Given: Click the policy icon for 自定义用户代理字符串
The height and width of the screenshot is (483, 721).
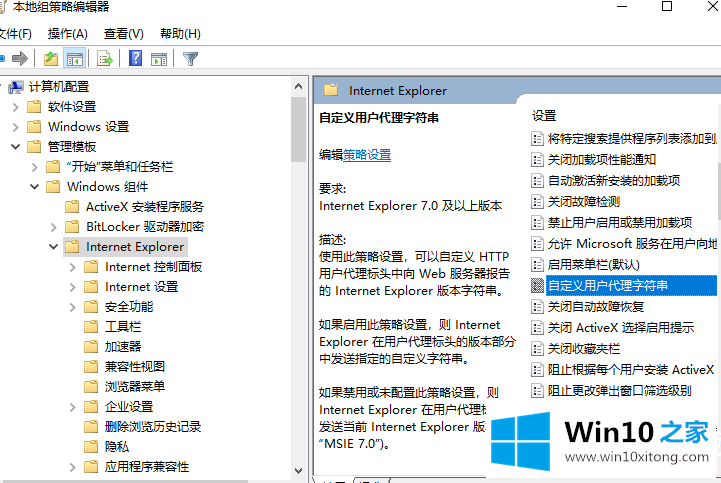Looking at the screenshot, I should (537, 286).
